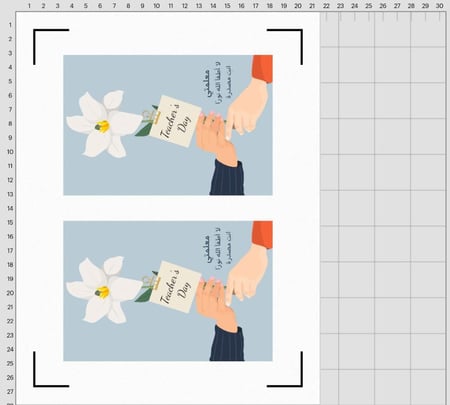Click the orange sleeve in the bottom card
This screenshot has height=405, width=450.
coord(262,234)
